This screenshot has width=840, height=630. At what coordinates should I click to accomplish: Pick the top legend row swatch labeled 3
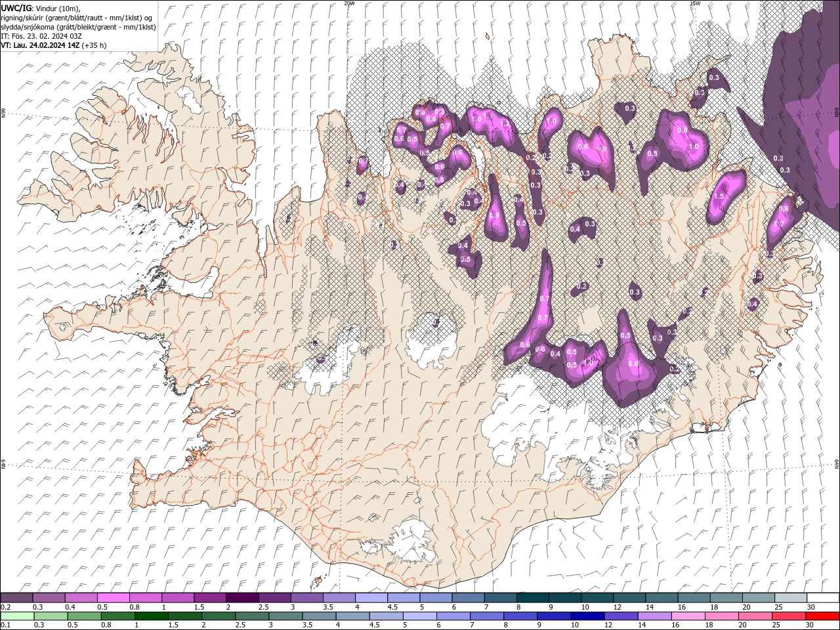pyautogui.click(x=306, y=598)
